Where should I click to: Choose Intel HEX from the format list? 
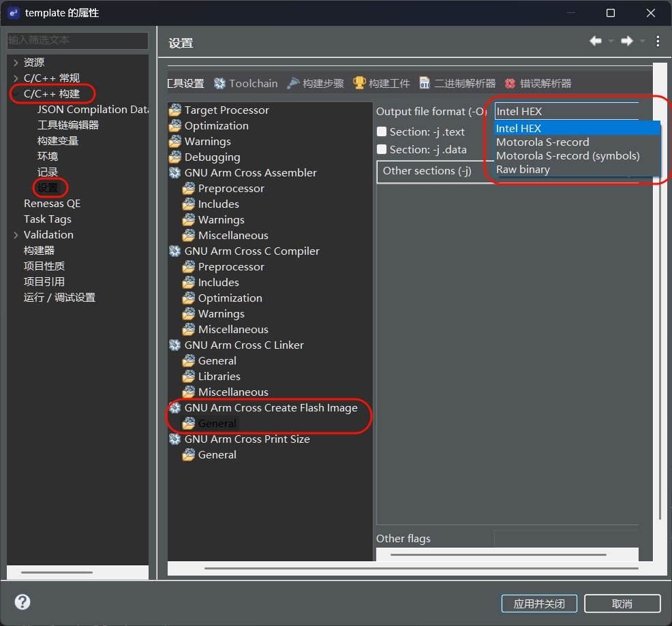(x=577, y=129)
